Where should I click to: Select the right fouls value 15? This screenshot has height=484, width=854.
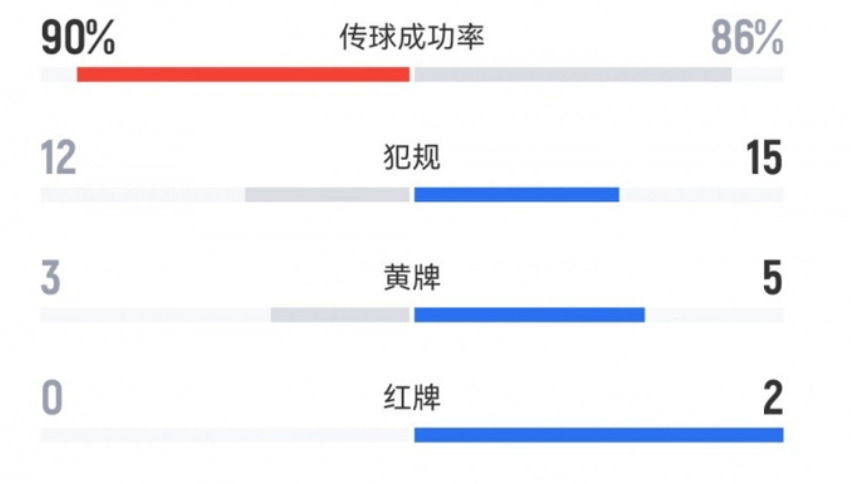[764, 158]
